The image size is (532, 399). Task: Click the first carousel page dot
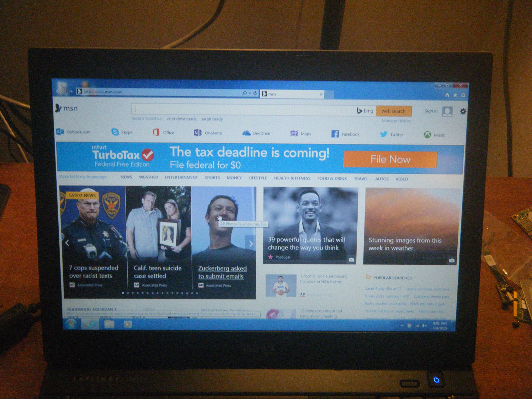point(123,293)
